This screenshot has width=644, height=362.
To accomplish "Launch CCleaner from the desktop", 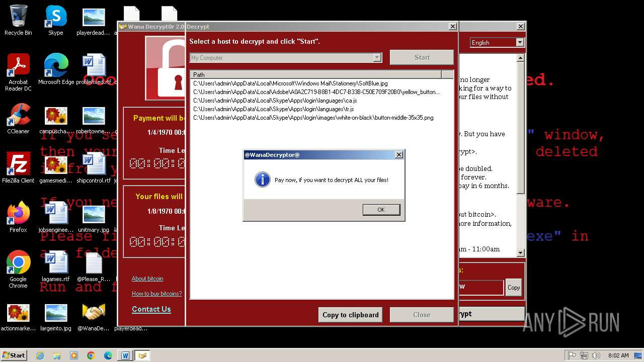I will [18, 119].
